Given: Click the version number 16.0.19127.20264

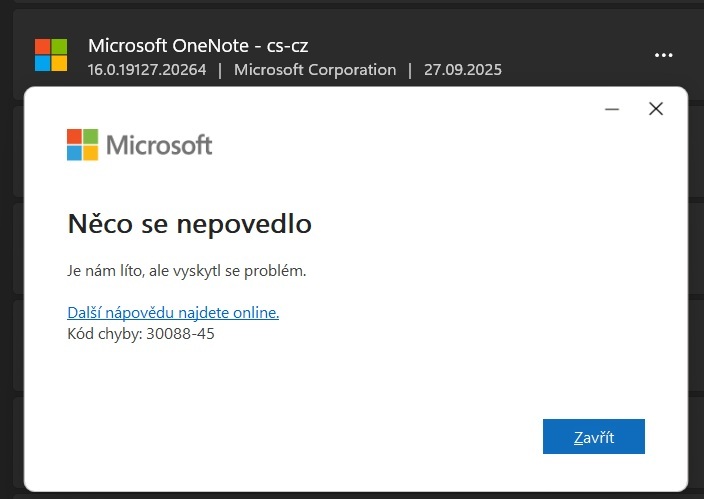Looking at the screenshot, I should (x=147, y=70).
